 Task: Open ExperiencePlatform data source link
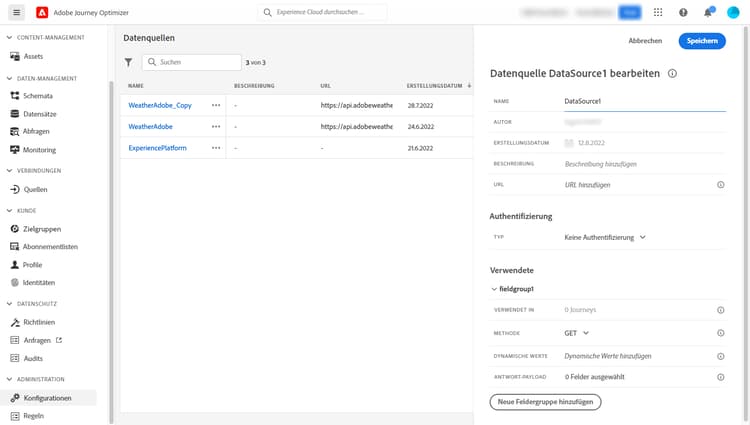(x=157, y=148)
